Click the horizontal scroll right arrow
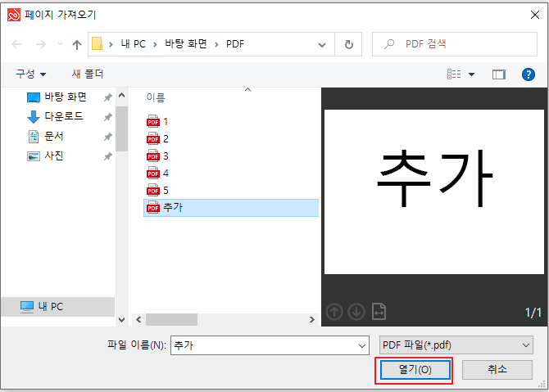 [x=312, y=320]
